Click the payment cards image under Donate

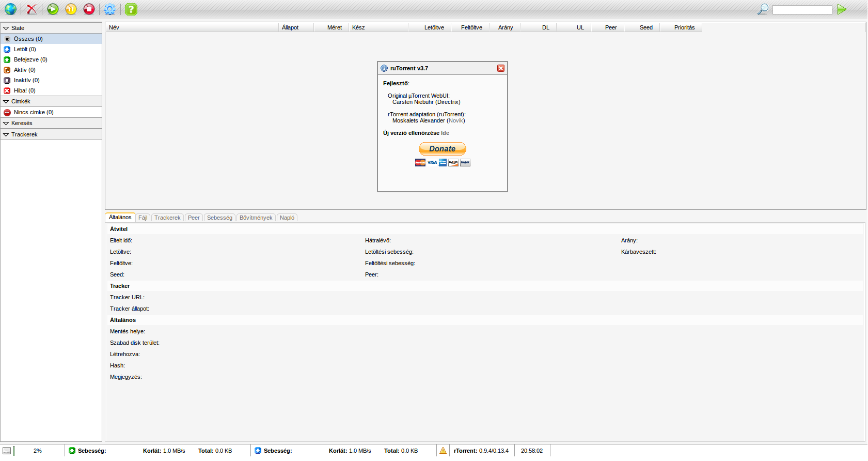point(443,162)
